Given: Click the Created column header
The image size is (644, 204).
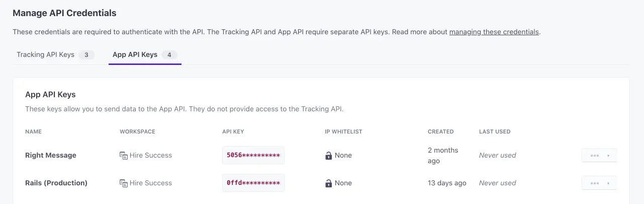Looking at the screenshot, I should click(440, 131).
